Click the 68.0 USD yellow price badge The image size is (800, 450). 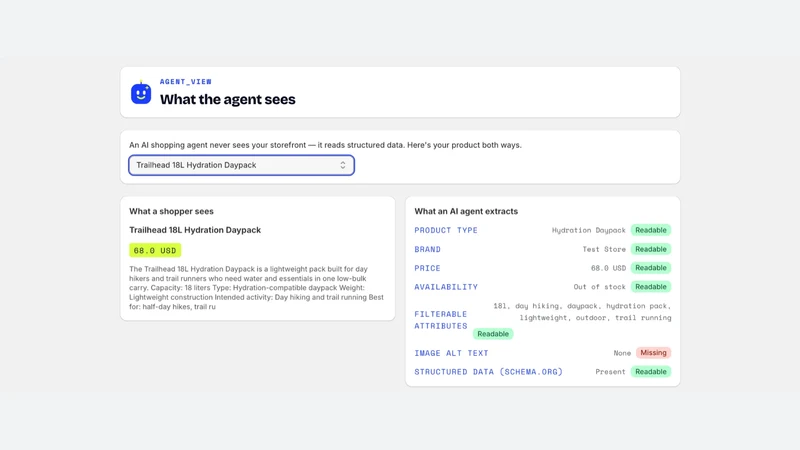click(155, 251)
